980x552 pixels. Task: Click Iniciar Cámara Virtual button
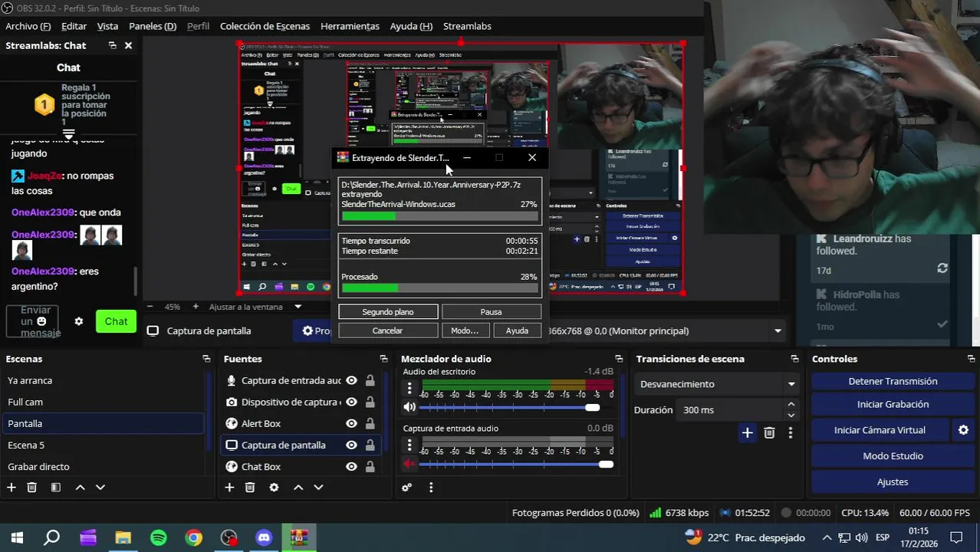point(880,430)
